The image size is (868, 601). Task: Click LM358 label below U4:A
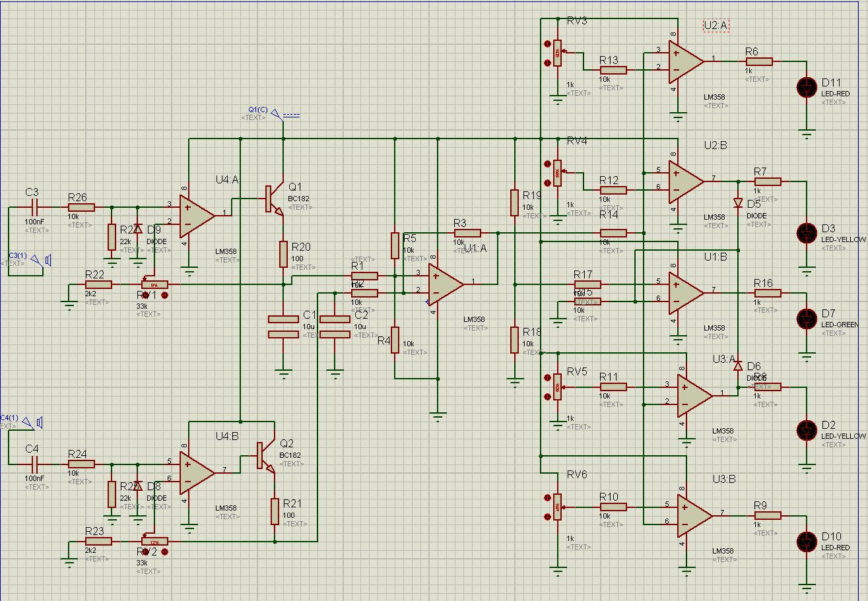click(226, 251)
